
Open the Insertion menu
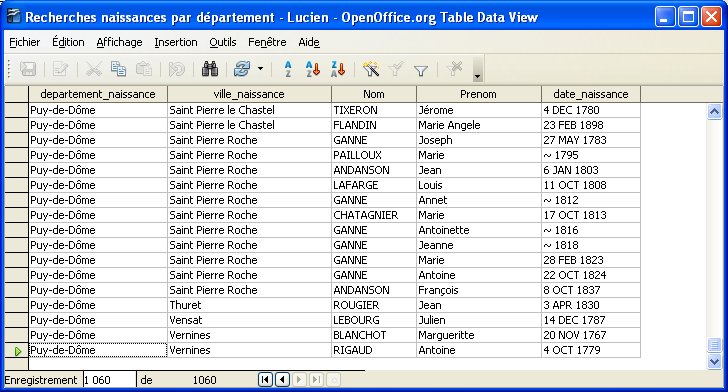(176, 42)
